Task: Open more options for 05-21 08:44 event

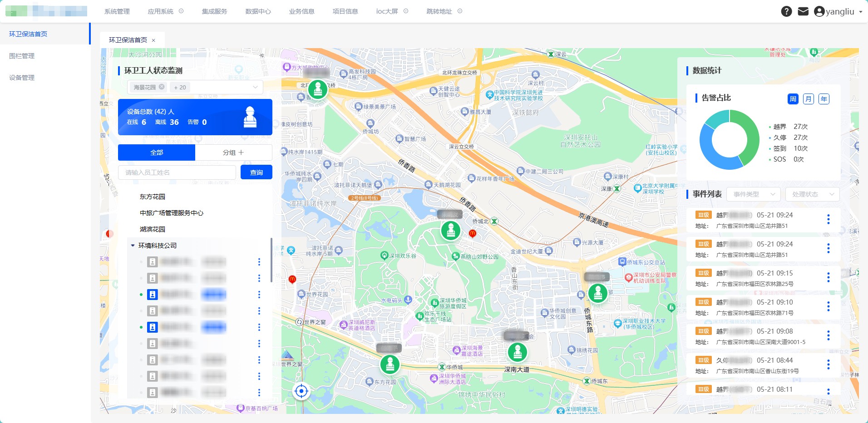Action: click(x=829, y=364)
